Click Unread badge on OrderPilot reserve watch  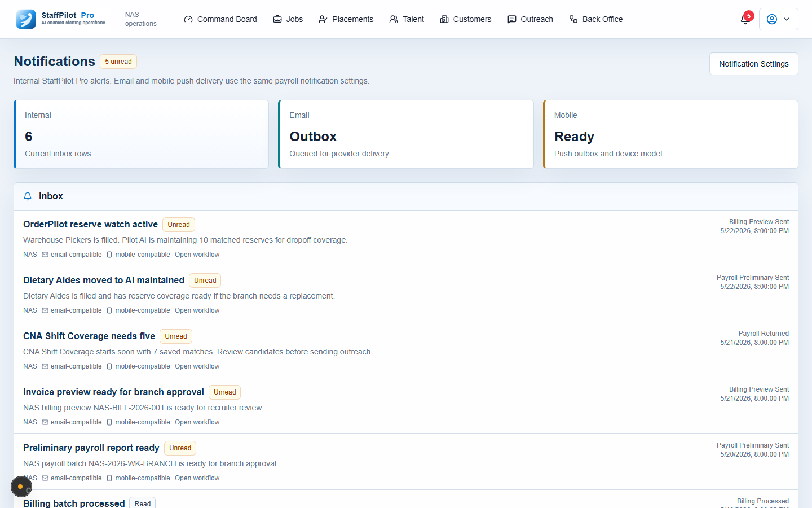(x=179, y=225)
